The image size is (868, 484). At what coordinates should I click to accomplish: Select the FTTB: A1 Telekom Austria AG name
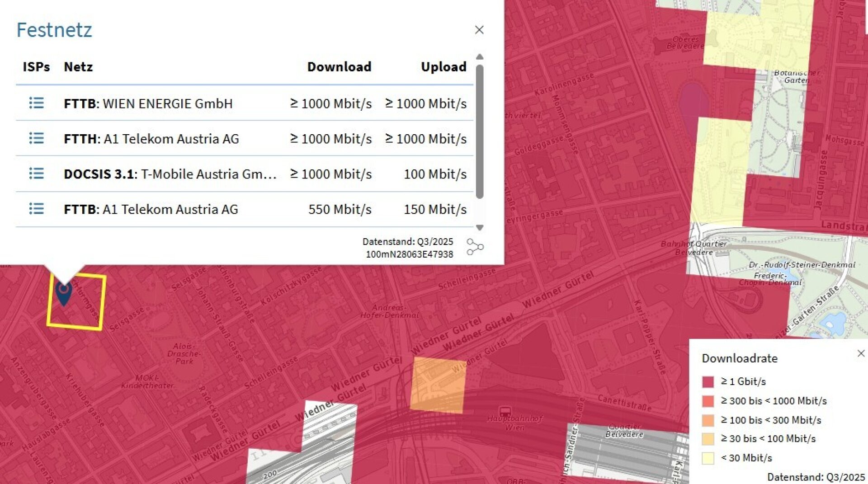(151, 209)
